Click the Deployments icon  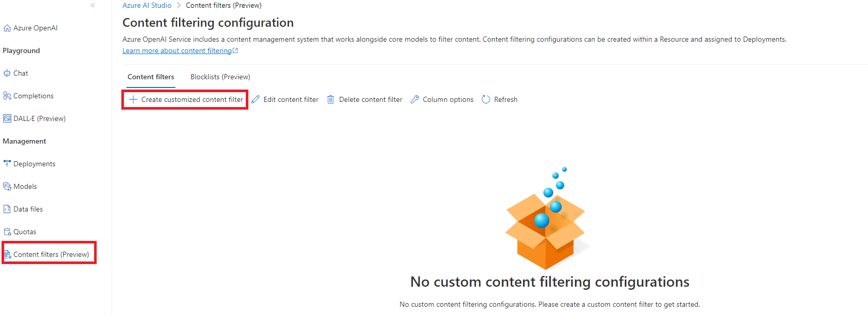[7, 164]
